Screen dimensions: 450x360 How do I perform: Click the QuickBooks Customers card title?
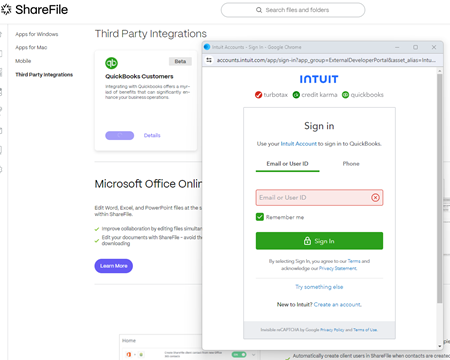coord(139,76)
